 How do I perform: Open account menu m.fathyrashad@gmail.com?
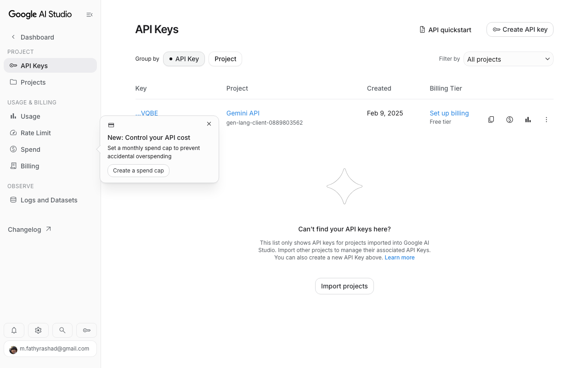[x=50, y=349]
